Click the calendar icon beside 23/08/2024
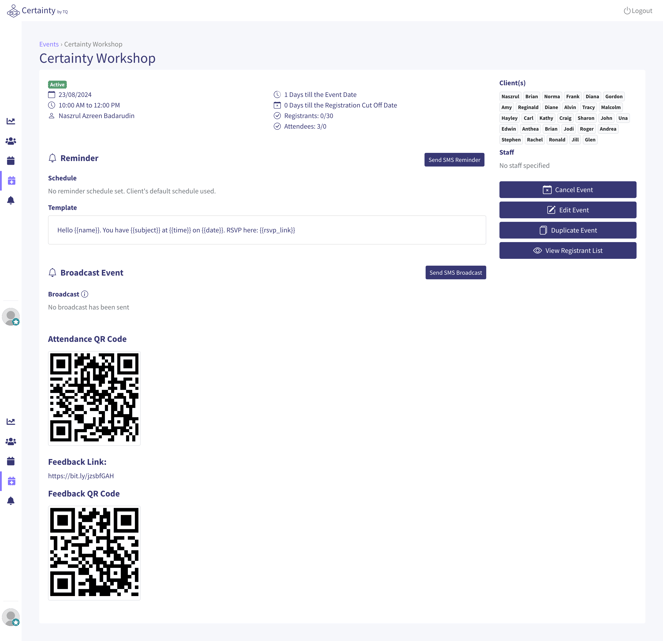The height and width of the screenshot is (641, 663). point(52,94)
